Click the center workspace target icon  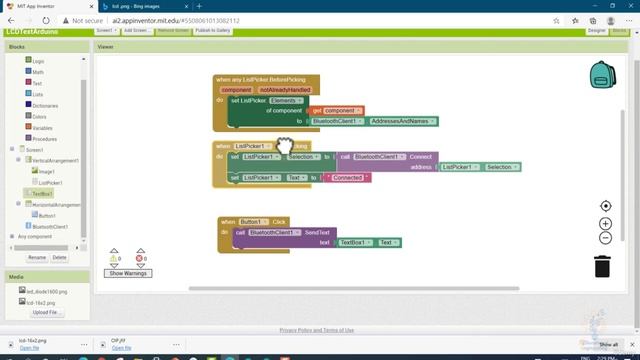pos(605,206)
